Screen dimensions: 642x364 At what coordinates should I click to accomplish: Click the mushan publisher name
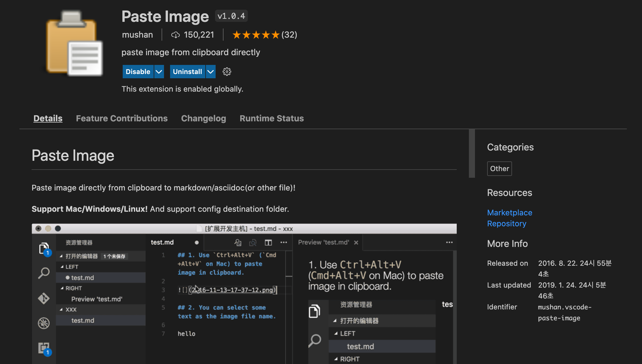(x=137, y=35)
